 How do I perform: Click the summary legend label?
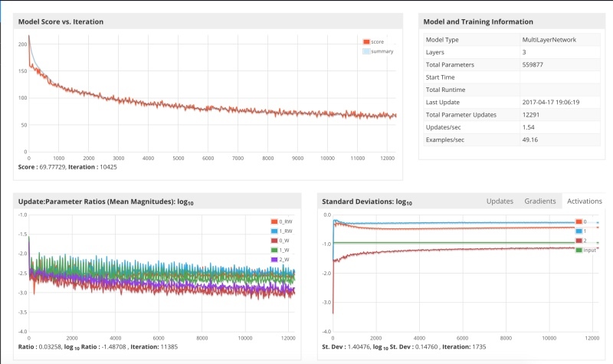(x=382, y=51)
